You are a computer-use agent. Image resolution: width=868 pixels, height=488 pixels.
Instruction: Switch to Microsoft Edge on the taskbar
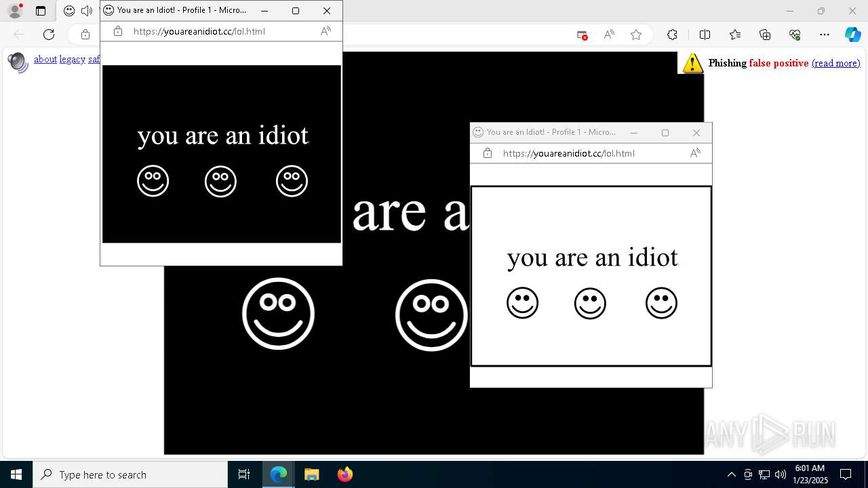pyautogui.click(x=279, y=474)
